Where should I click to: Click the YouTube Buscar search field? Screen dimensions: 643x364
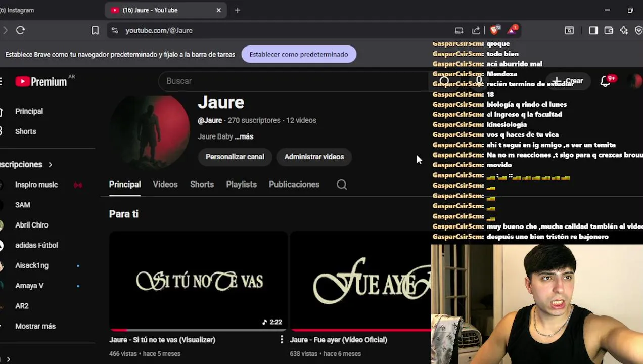pos(293,81)
